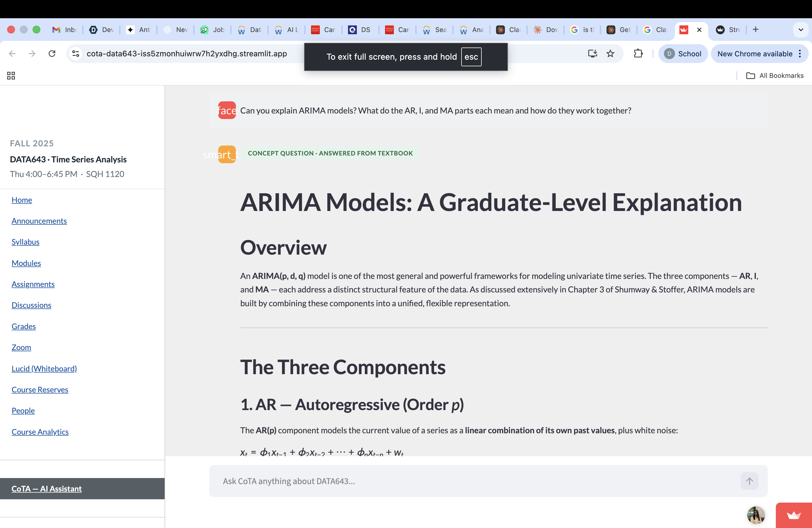Click the site information icon beside URL

[x=76, y=54]
